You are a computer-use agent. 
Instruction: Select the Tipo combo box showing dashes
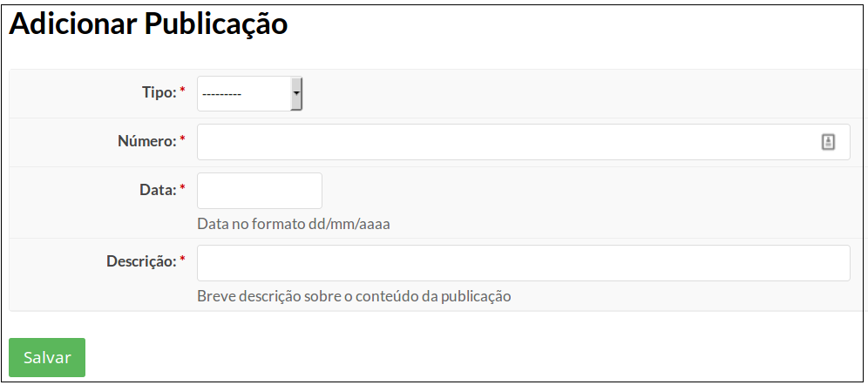tap(249, 93)
